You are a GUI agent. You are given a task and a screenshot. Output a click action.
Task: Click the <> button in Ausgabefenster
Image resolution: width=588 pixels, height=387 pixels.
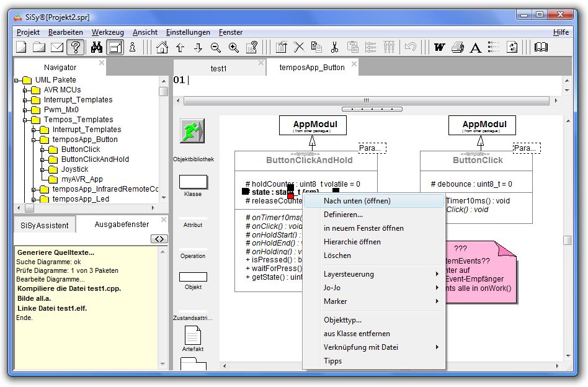click(159, 239)
